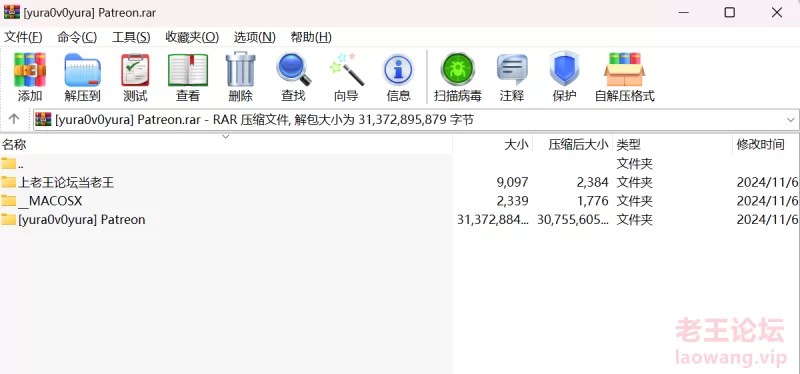The width and height of the screenshot is (800, 374).
Task: Click the Delete (删除) trash icon
Action: [240, 69]
